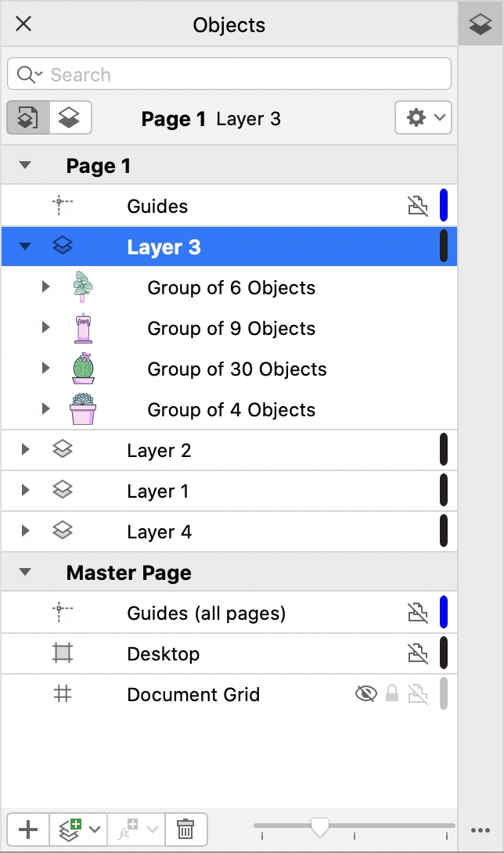504x853 pixels.
Task: Click in the Search field
Action: coord(243,75)
